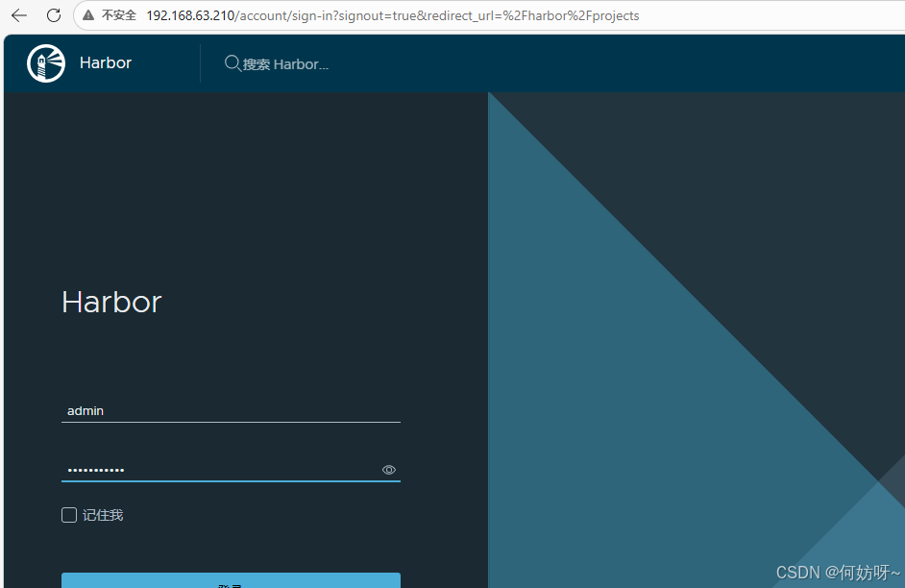Viewport: 905px width, 588px height.
Task: Click the username field containing admin
Action: coord(231,411)
